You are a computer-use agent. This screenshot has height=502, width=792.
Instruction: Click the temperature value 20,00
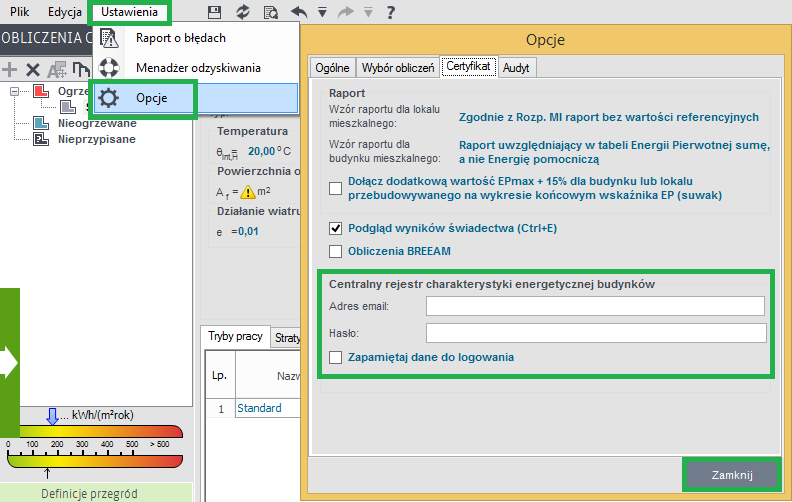click(262, 152)
